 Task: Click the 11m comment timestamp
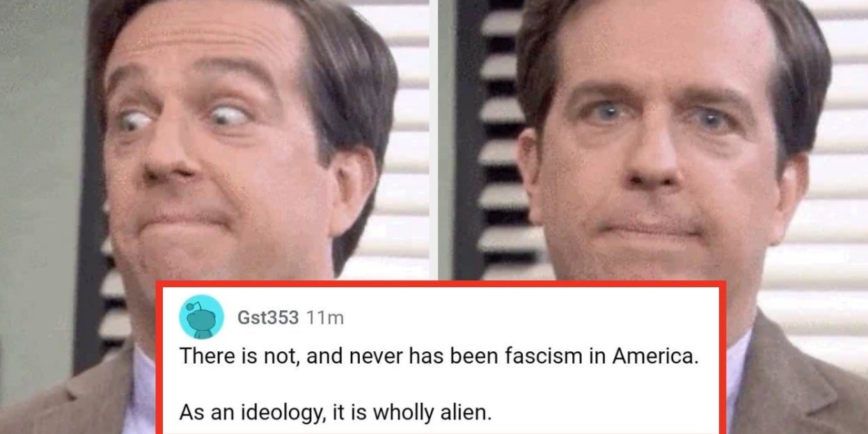325,318
